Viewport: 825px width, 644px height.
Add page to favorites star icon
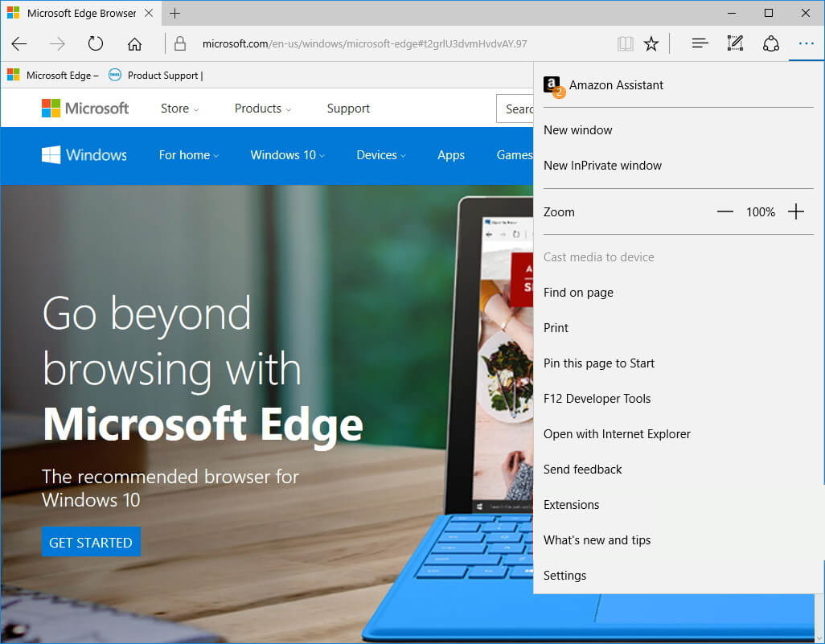[651, 43]
